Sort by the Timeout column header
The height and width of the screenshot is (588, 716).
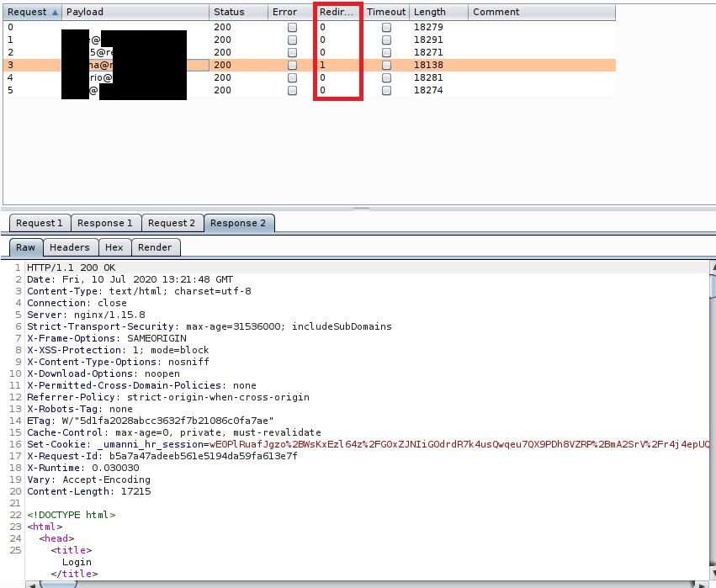tap(386, 13)
